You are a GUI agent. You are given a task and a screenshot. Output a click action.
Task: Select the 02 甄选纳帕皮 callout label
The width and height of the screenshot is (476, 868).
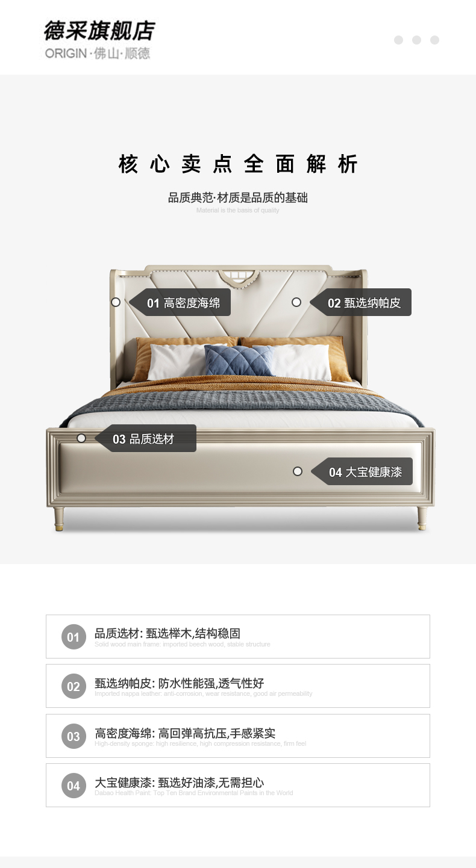point(361,303)
